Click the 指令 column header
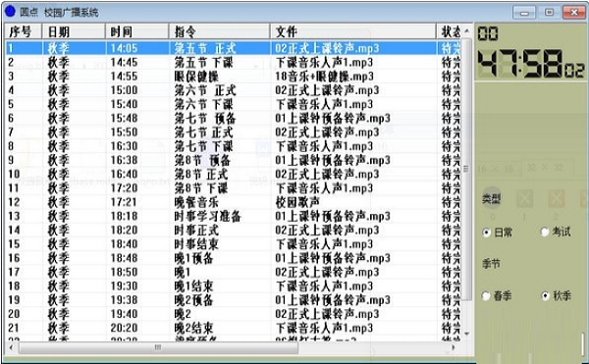The width and height of the screenshot is (589, 364). coord(219,32)
